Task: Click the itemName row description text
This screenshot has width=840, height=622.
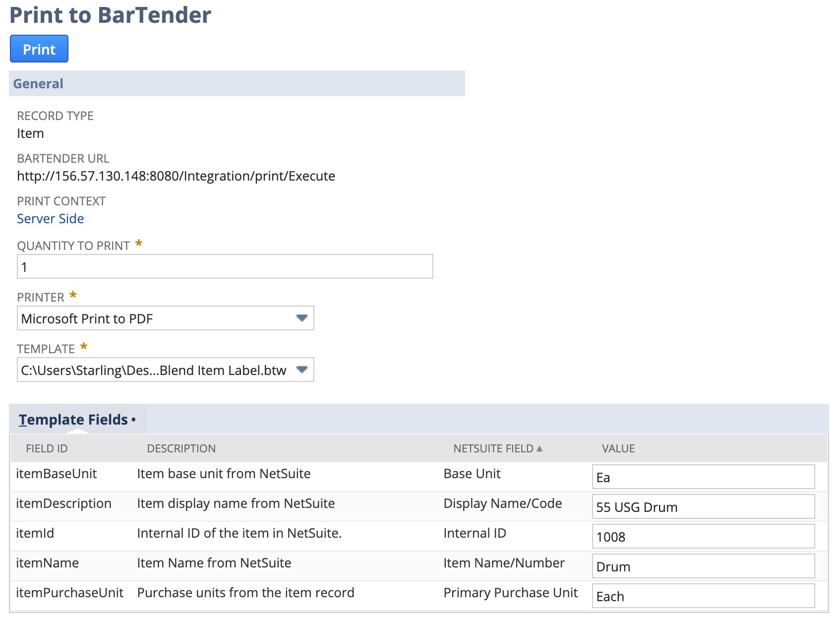Action: (x=214, y=563)
